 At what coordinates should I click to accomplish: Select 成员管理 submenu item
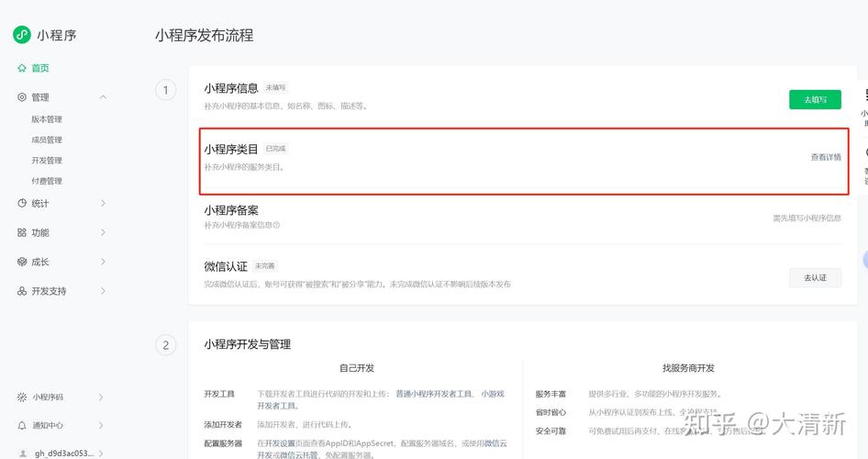click(47, 140)
